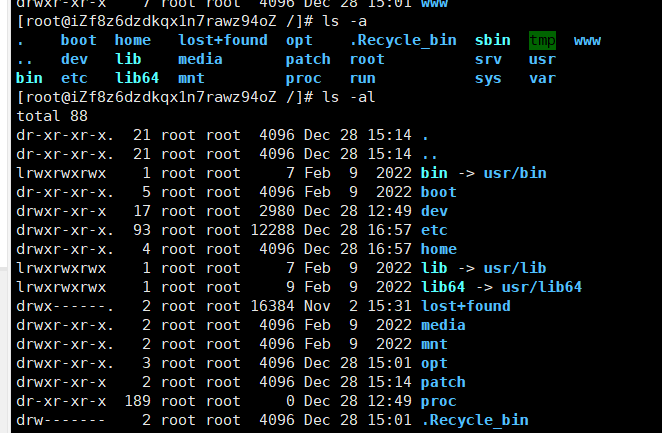Click the patch name in the ls -al listing
Image resolution: width=662 pixels, height=433 pixels.
(443, 382)
